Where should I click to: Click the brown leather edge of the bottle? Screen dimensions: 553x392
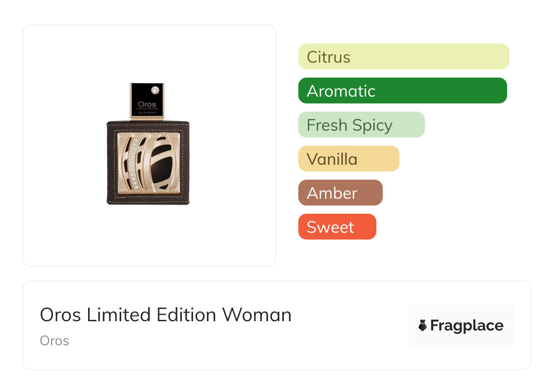pos(112,163)
